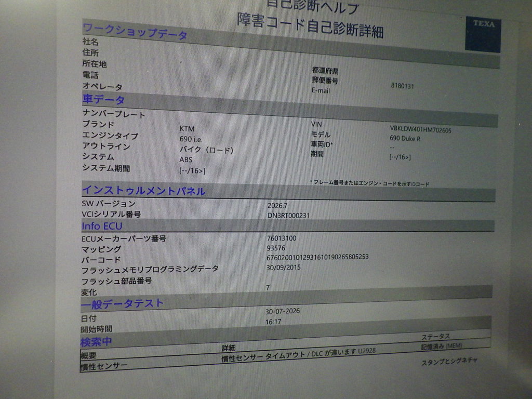Select the system value ABS

click(186, 159)
